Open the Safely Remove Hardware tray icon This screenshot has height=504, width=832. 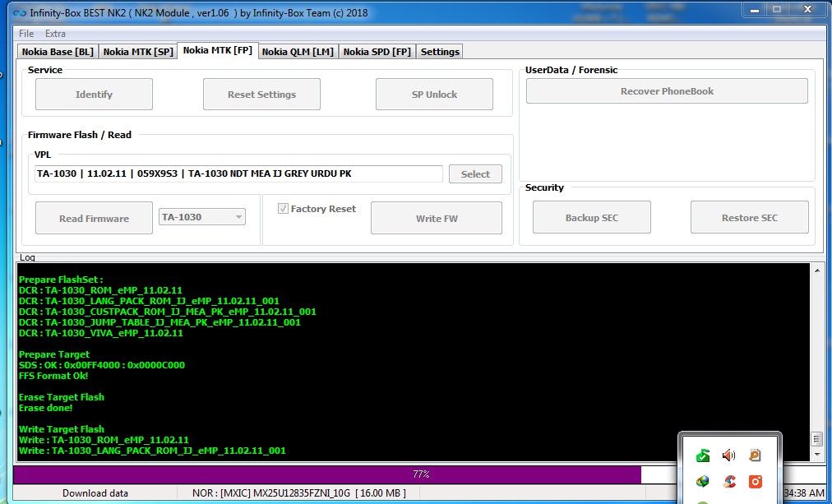pos(703,455)
